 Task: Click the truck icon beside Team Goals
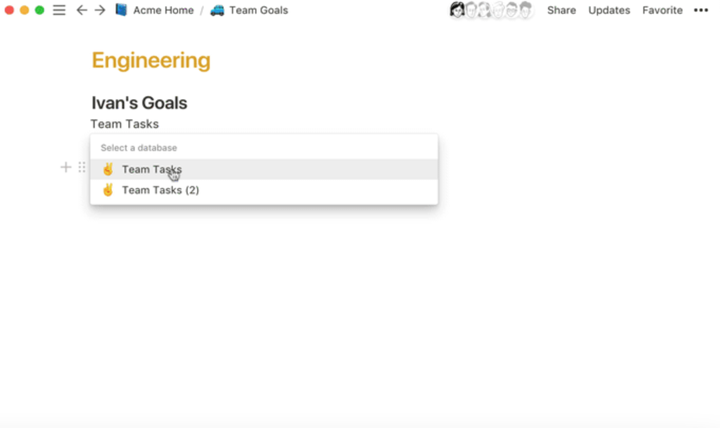[x=217, y=10]
